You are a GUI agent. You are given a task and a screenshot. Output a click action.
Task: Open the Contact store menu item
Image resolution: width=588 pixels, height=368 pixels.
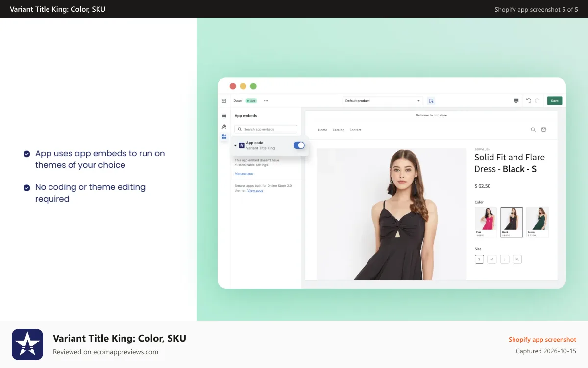(355, 130)
